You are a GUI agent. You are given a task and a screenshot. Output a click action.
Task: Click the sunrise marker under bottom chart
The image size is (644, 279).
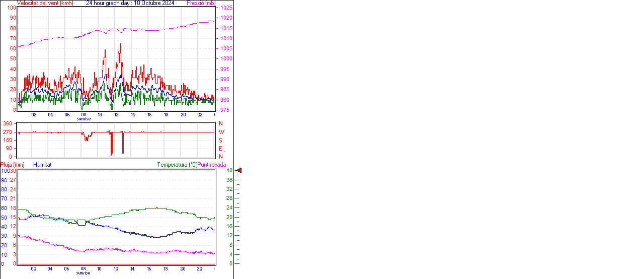84,273
